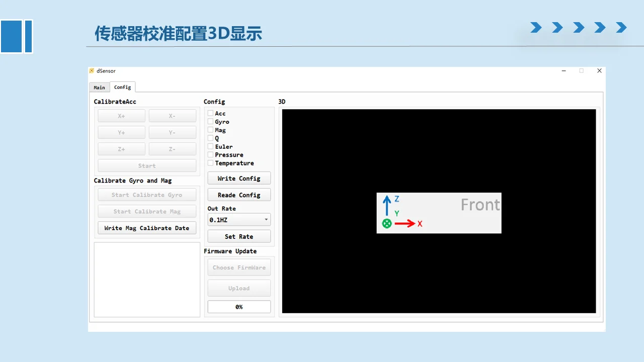Click the empty log text box
Screen dimensions: 644x362
[x=147, y=280]
